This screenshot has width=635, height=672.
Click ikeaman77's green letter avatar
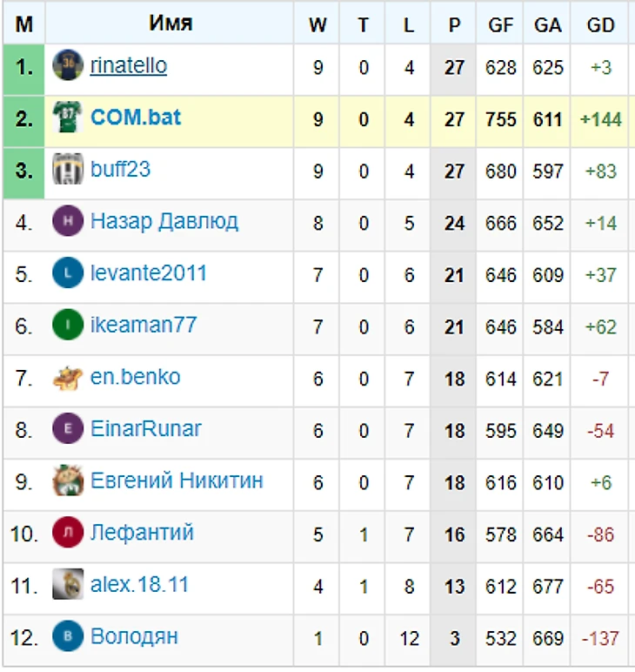[x=68, y=325]
